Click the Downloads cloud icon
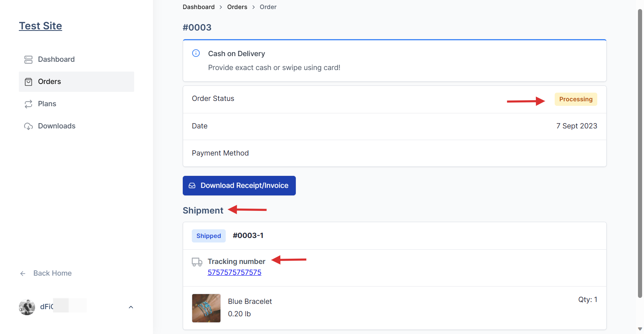The width and height of the screenshot is (644, 334). (28, 126)
